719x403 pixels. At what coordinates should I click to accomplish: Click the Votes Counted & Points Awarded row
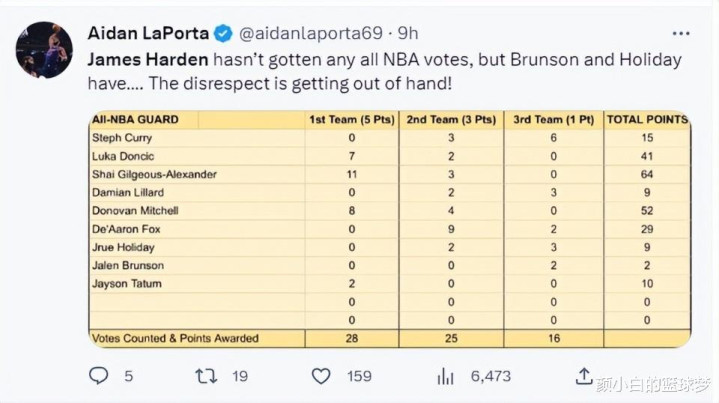[175, 339]
